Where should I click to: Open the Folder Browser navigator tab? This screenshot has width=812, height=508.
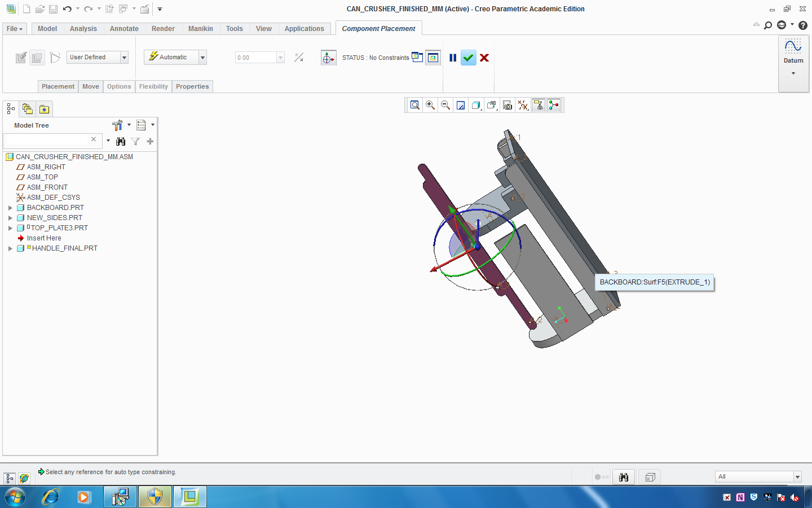coord(27,109)
